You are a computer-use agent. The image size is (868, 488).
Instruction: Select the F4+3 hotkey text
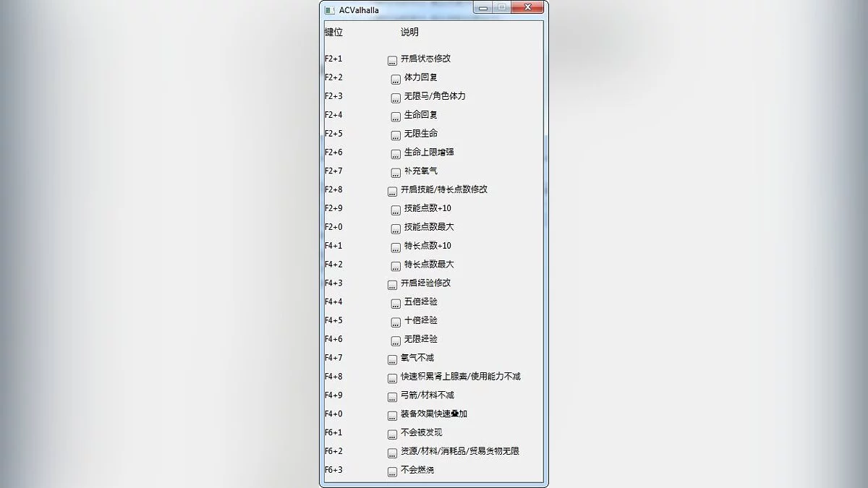tap(333, 283)
